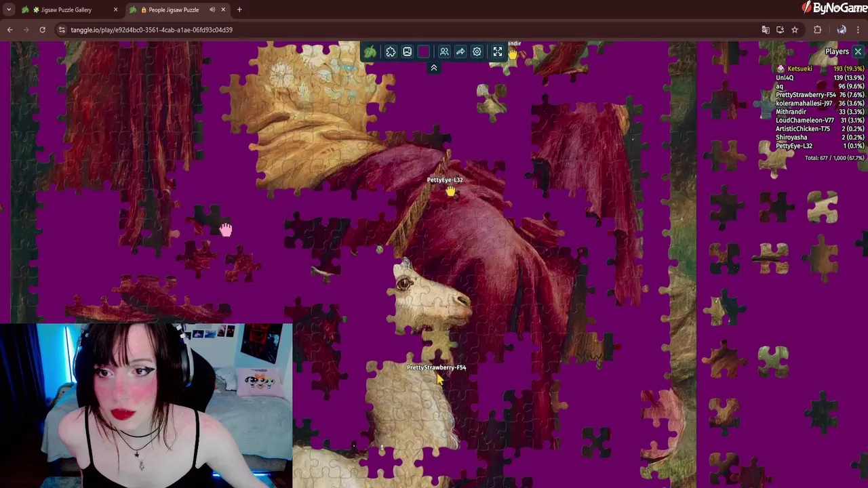Reload the tanggle.io page
Image resolution: width=868 pixels, height=488 pixels.
pyautogui.click(x=42, y=30)
